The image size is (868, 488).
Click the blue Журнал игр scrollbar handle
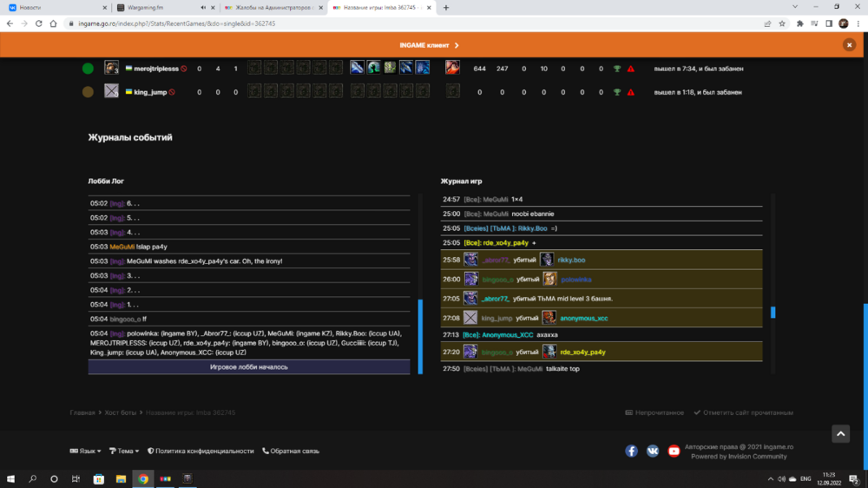tap(773, 312)
